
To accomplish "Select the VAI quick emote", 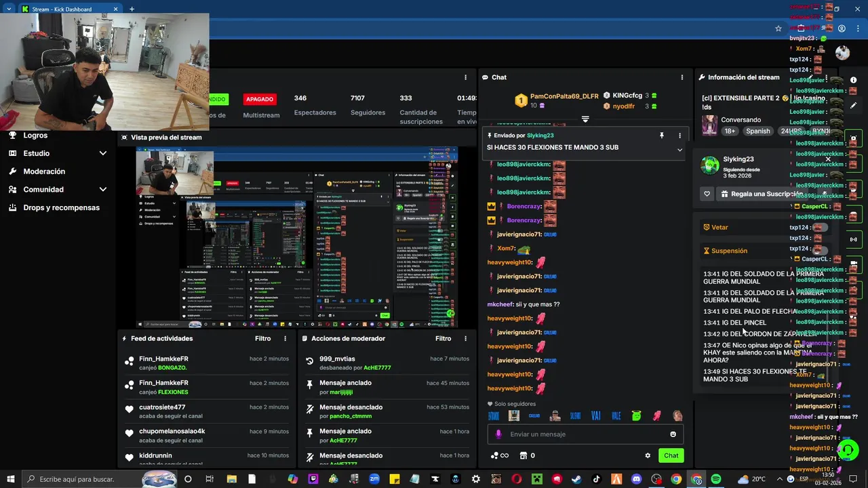I will point(596,415).
